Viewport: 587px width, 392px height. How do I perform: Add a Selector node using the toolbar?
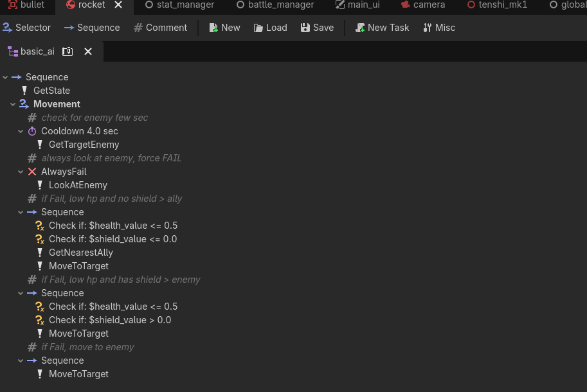[26, 28]
